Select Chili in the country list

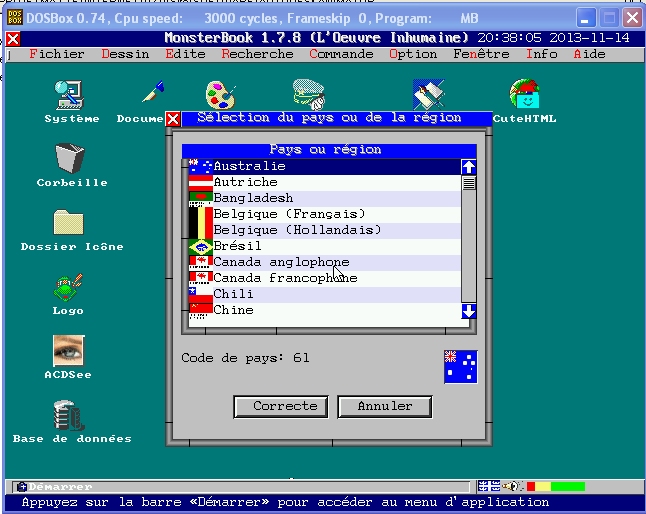pyautogui.click(x=325, y=295)
